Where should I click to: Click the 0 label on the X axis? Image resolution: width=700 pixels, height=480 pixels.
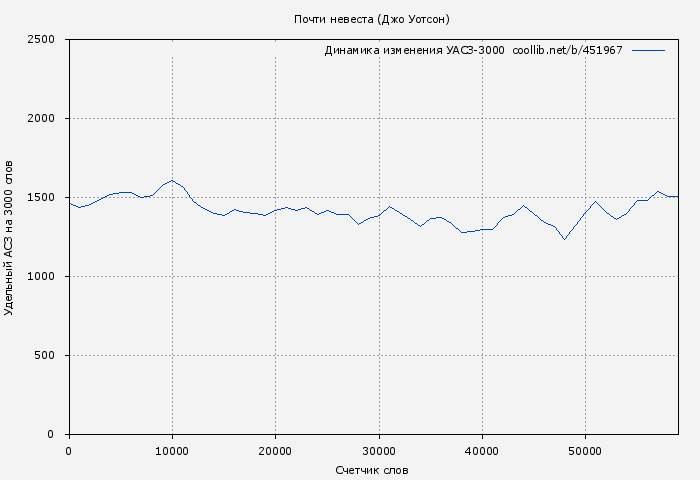tap(68, 451)
